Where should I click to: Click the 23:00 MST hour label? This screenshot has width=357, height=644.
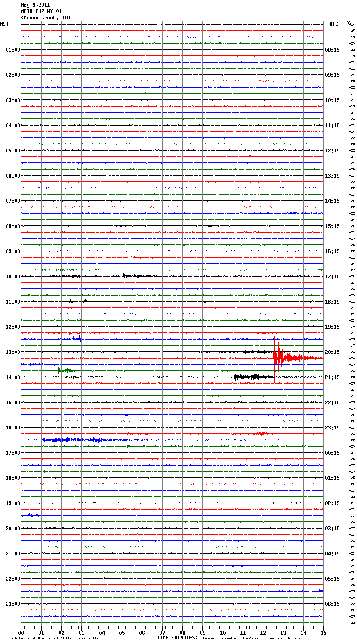pos(13,604)
